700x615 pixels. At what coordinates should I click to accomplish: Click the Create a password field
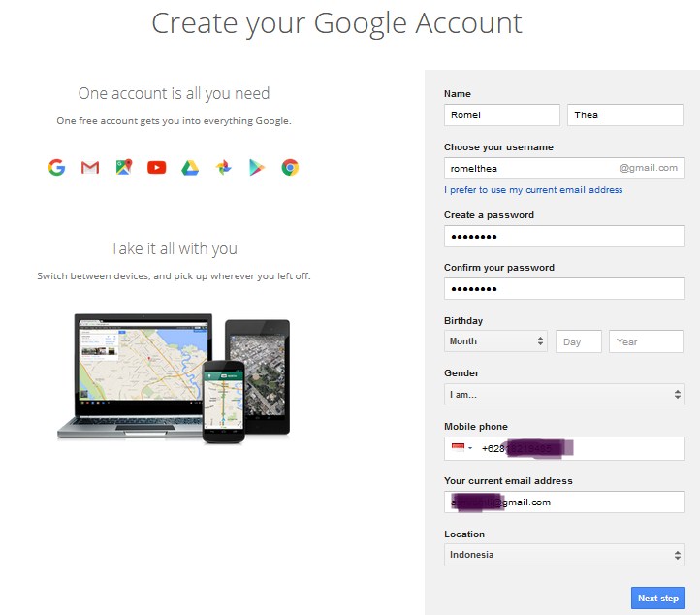click(x=564, y=236)
